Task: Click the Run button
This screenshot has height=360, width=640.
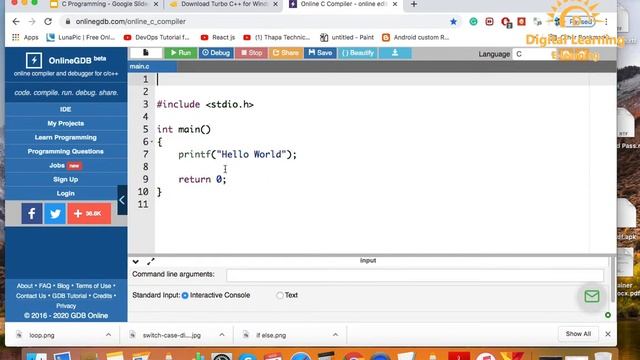Action: coord(181,53)
